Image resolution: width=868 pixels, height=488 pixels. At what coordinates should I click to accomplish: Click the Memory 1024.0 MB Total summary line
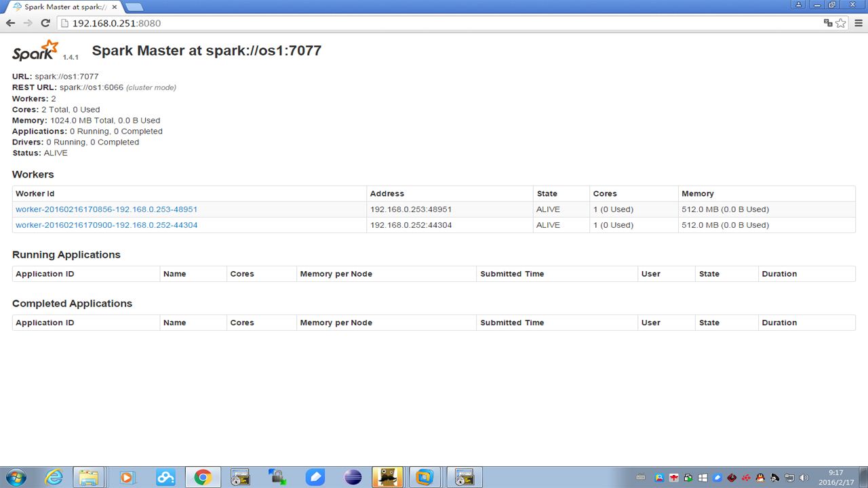point(86,121)
